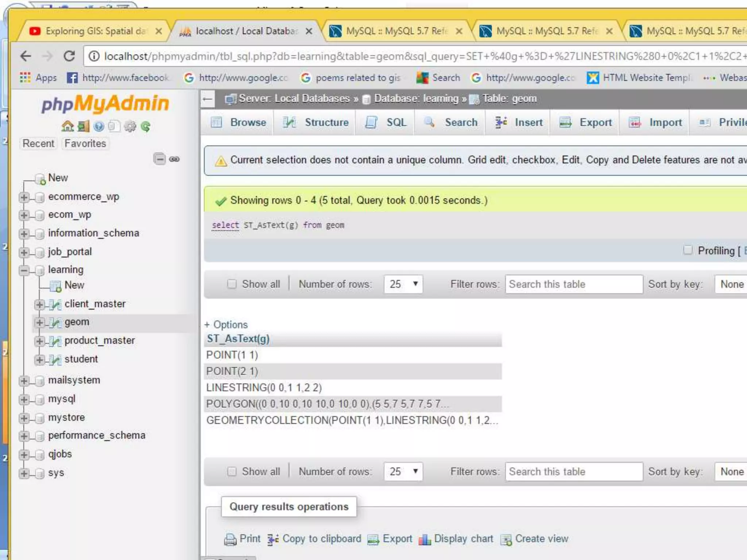Click the collapse all tree icon
Viewport: 747px width, 560px height.
159,159
